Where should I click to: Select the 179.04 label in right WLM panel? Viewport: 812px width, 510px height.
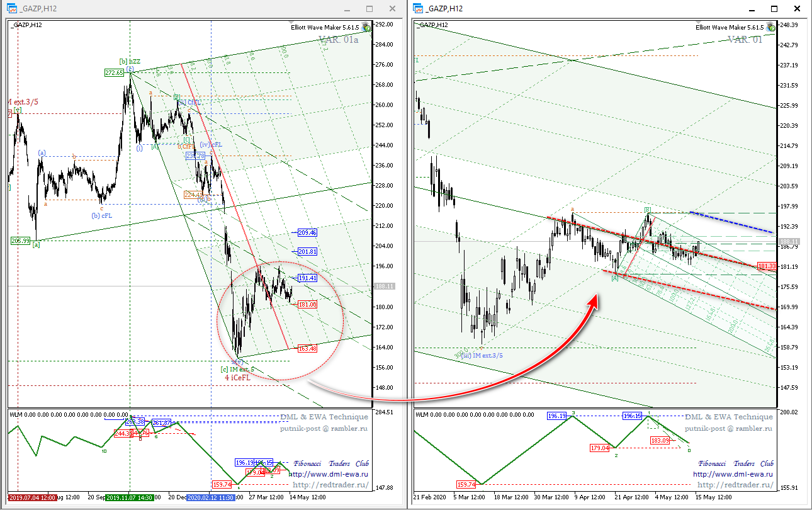[x=599, y=448]
